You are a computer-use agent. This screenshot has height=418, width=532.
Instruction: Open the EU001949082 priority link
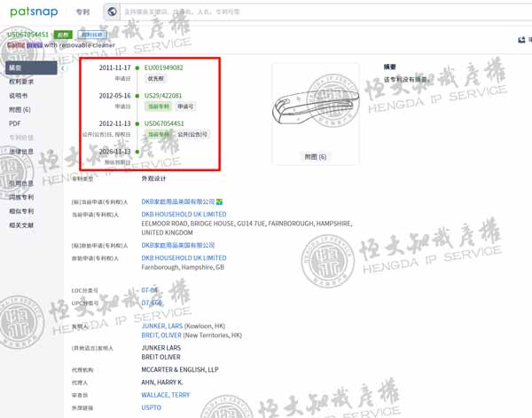tap(163, 67)
